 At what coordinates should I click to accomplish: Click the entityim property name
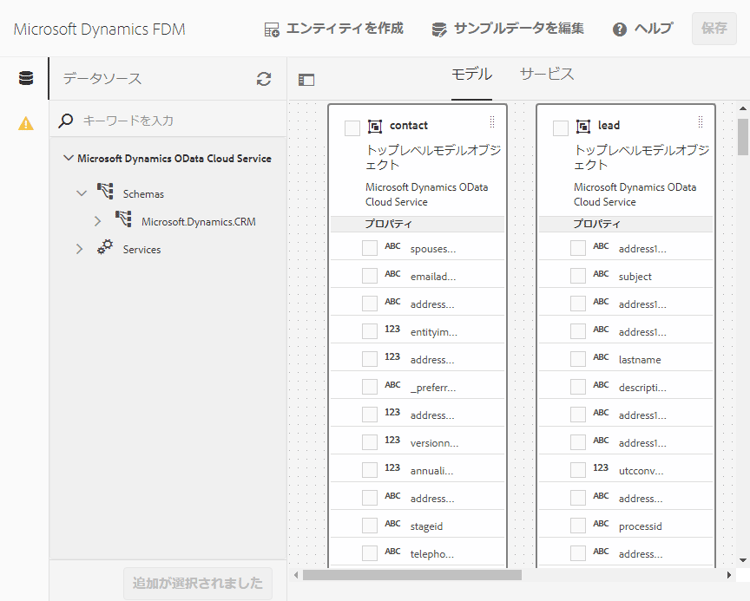[434, 332]
